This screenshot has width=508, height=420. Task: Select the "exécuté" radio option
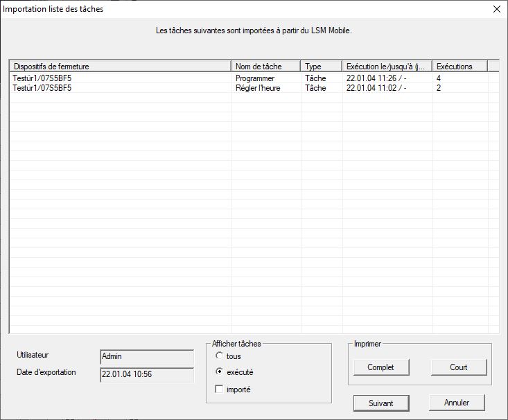point(220,372)
